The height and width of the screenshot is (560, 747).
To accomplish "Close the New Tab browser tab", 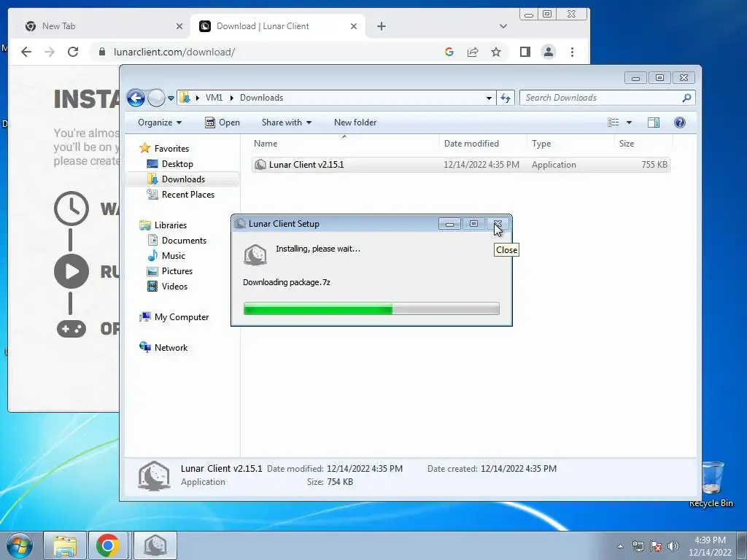I will pyautogui.click(x=179, y=27).
